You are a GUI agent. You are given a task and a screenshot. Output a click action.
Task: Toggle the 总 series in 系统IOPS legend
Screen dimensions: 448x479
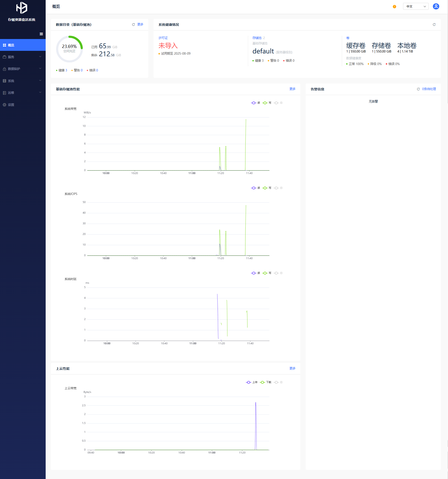click(x=278, y=188)
